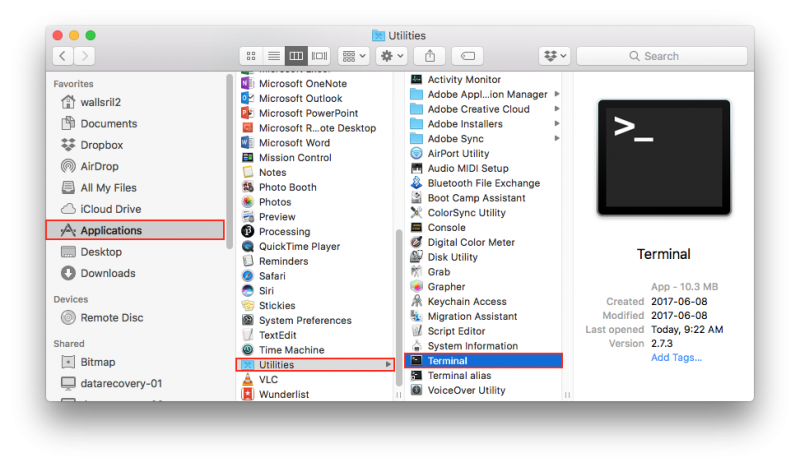Screen dimensions: 800x467
Task: Select the Siri icon
Action: pos(247,290)
